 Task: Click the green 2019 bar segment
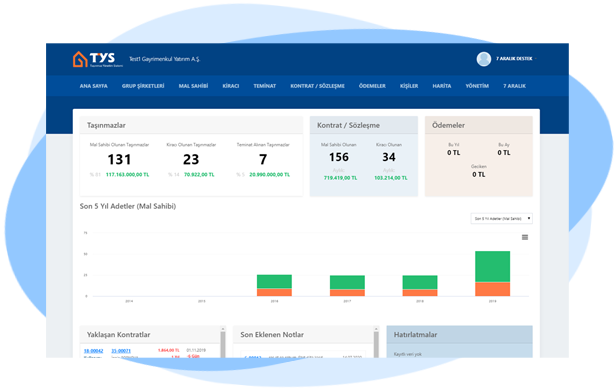click(493, 266)
